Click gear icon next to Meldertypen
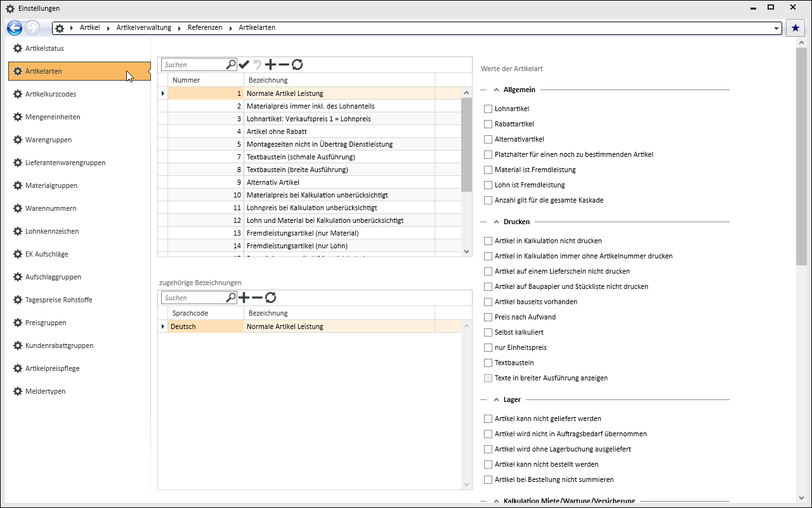 click(x=18, y=391)
